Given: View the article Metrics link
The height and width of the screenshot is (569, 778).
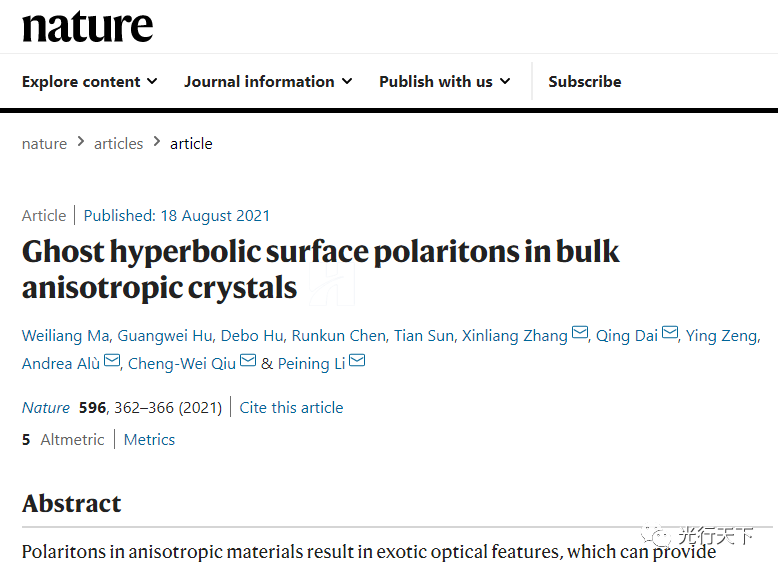Looking at the screenshot, I should coord(149,439).
